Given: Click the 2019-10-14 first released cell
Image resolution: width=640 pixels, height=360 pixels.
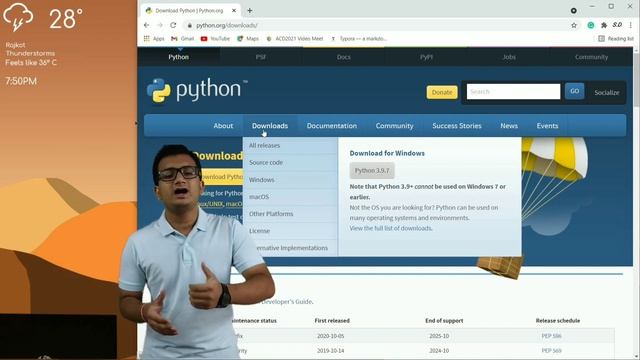Looking at the screenshot, I should (x=331, y=351).
